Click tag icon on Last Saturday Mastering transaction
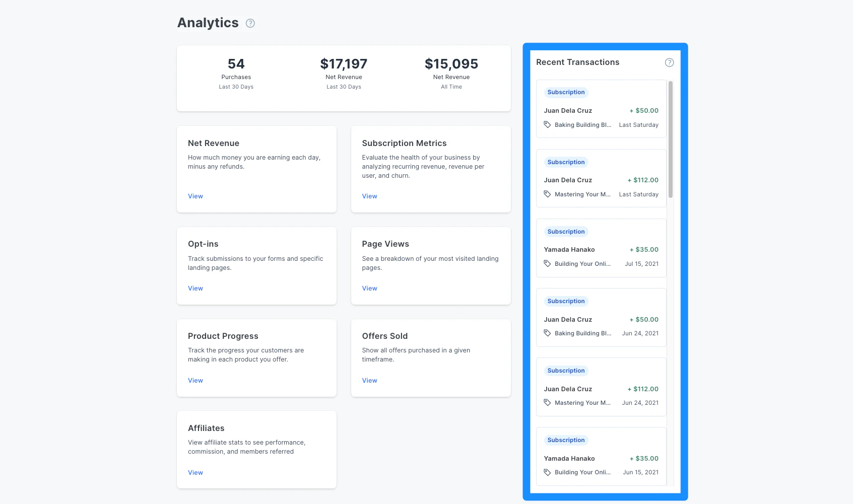 [x=547, y=194]
